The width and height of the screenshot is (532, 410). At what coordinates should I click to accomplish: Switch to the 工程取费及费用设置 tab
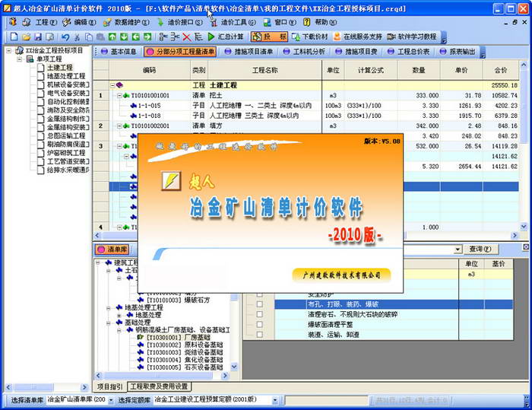[x=159, y=386]
